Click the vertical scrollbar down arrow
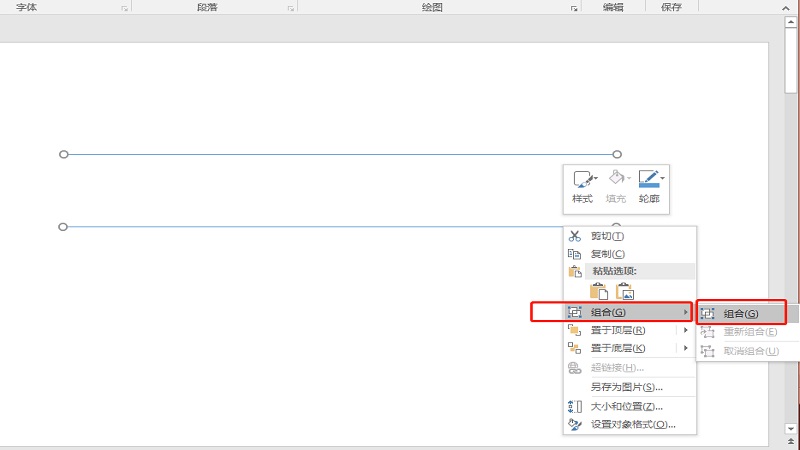800x450 pixels. (x=791, y=427)
